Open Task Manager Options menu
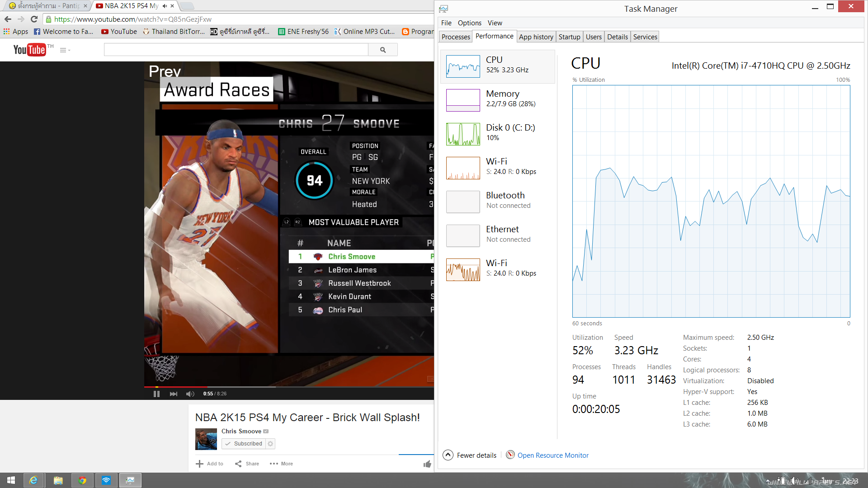 pyautogui.click(x=469, y=23)
